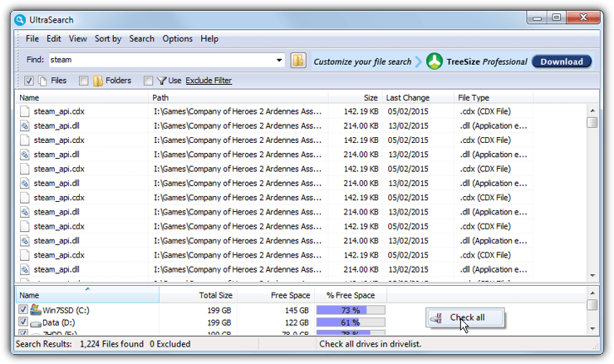Sort results by the Last Change column header
The height and width of the screenshot is (364, 614).
click(x=417, y=97)
